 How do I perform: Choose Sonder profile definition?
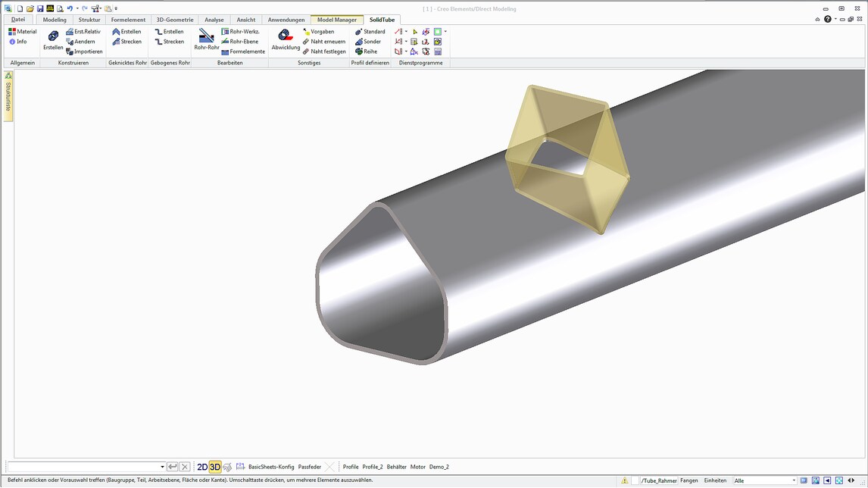pos(368,42)
